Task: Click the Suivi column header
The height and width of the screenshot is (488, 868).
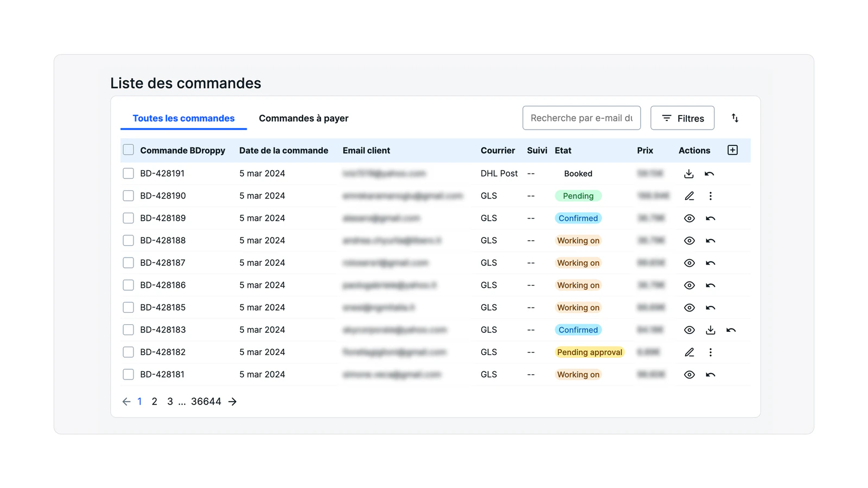Action: tap(537, 150)
